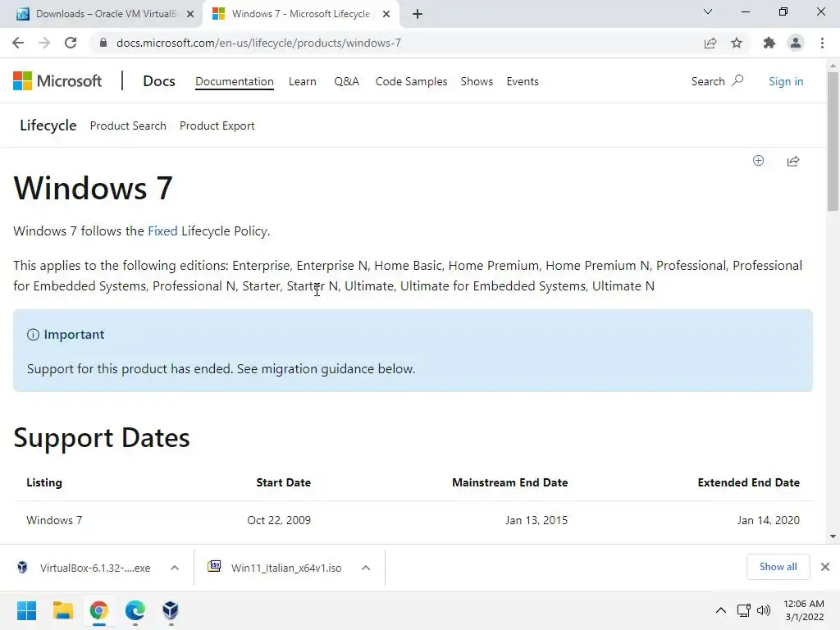The width and height of the screenshot is (840, 630).
Task: Click the Support Dates heading
Action: tap(102, 438)
